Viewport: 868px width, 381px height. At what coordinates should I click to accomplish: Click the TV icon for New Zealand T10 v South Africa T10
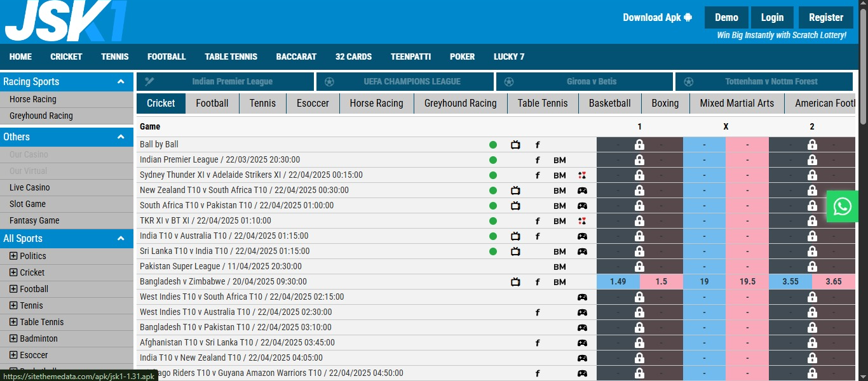[x=515, y=190]
